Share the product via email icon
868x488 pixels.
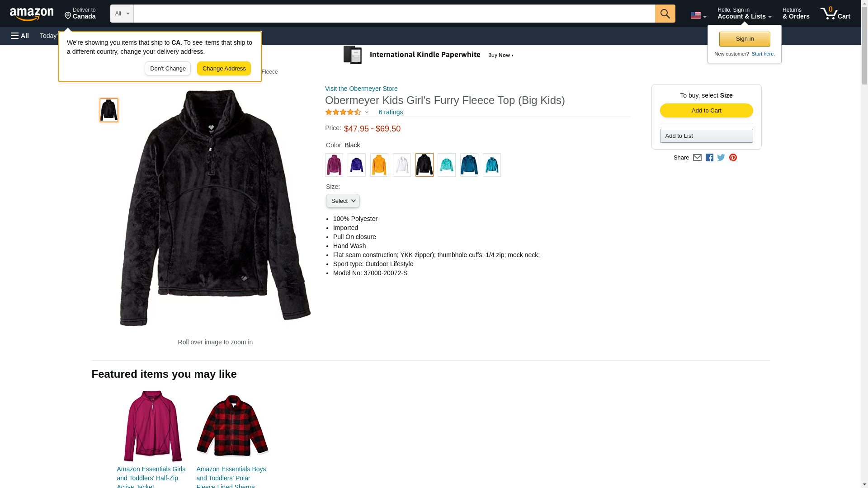697,158
